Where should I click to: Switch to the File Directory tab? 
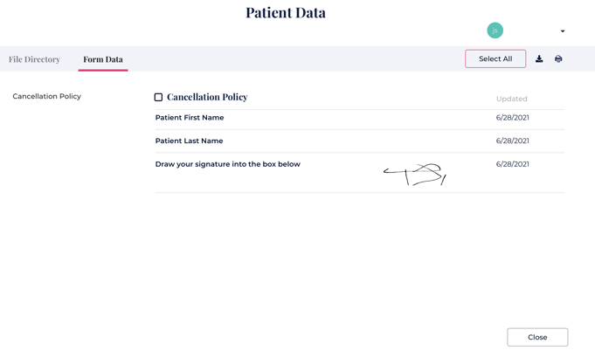[34, 59]
